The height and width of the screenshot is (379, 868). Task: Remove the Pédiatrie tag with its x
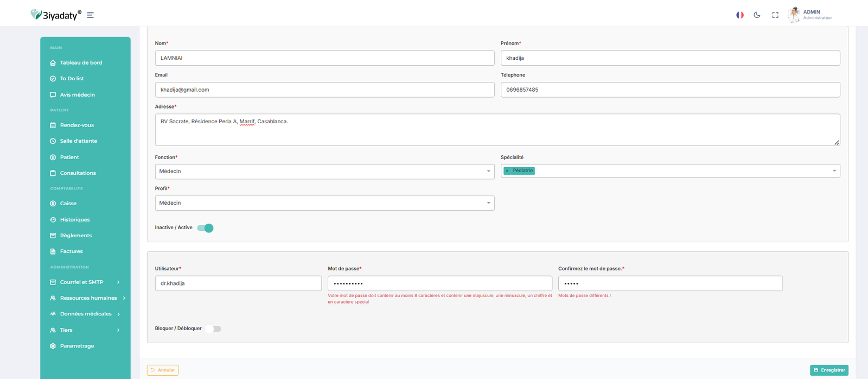(507, 171)
